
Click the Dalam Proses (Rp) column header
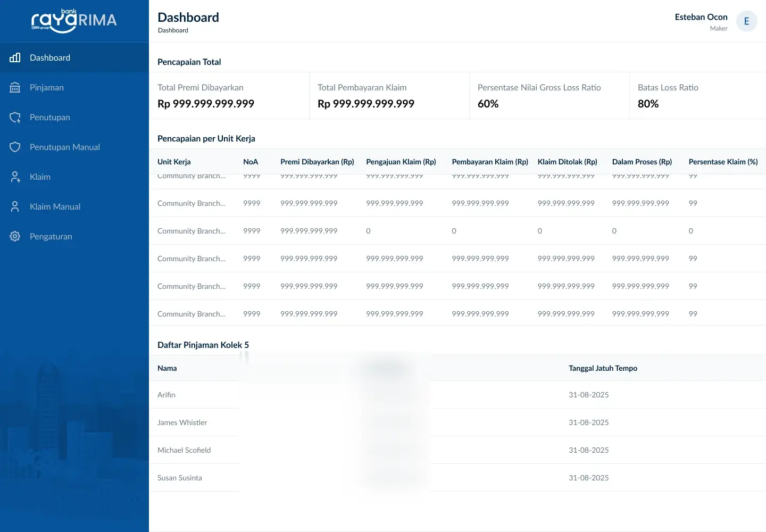pos(642,162)
